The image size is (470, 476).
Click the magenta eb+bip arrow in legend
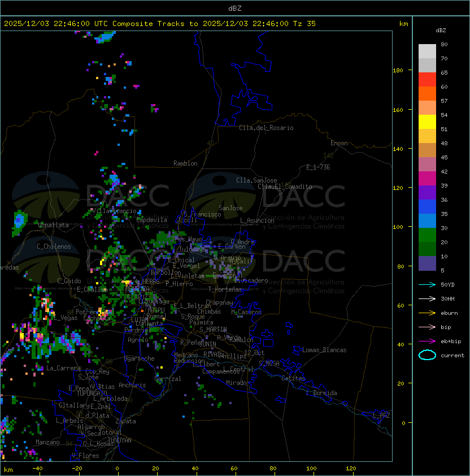coord(427,341)
